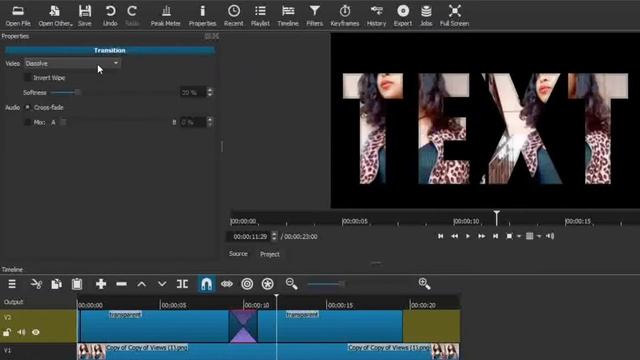
Task: Click the player timecode stepper arrows
Action: click(274, 236)
